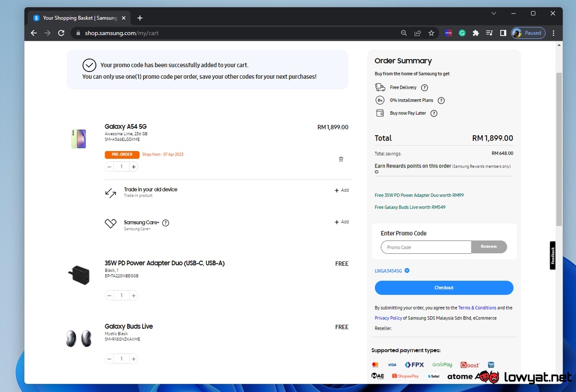Viewport: 576px width, 392px height.
Task: Click the Galaxy A54 5G product title
Action: [126, 127]
